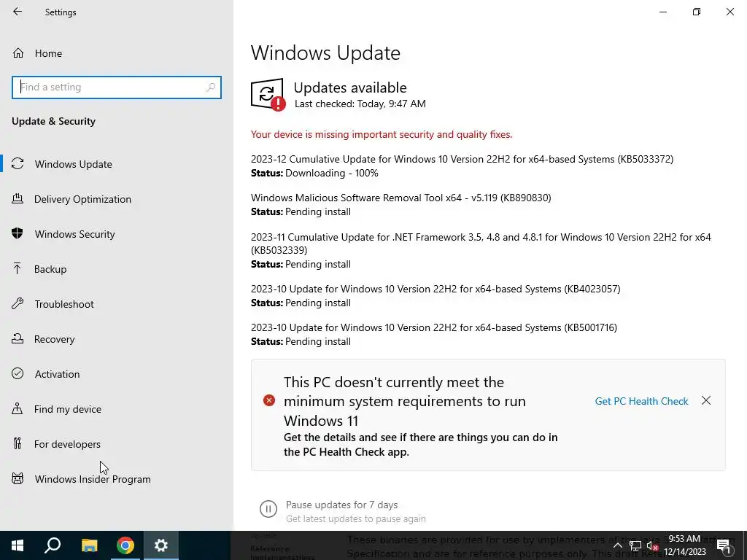
Task: Open the Home page icon
Action: point(18,52)
